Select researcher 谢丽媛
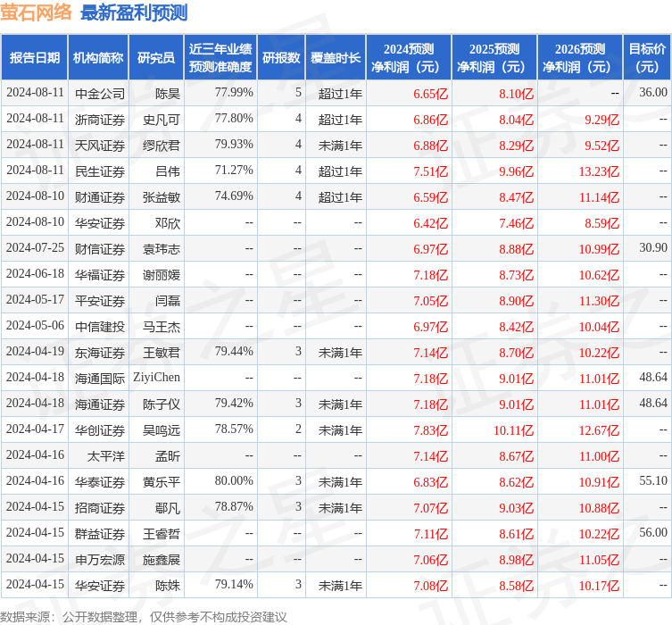The image size is (672, 625). 162,275
